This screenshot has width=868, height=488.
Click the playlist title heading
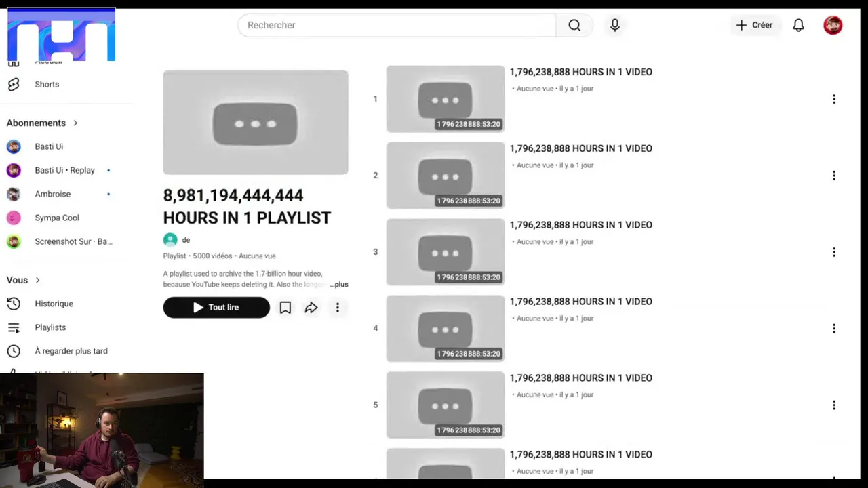pos(248,207)
